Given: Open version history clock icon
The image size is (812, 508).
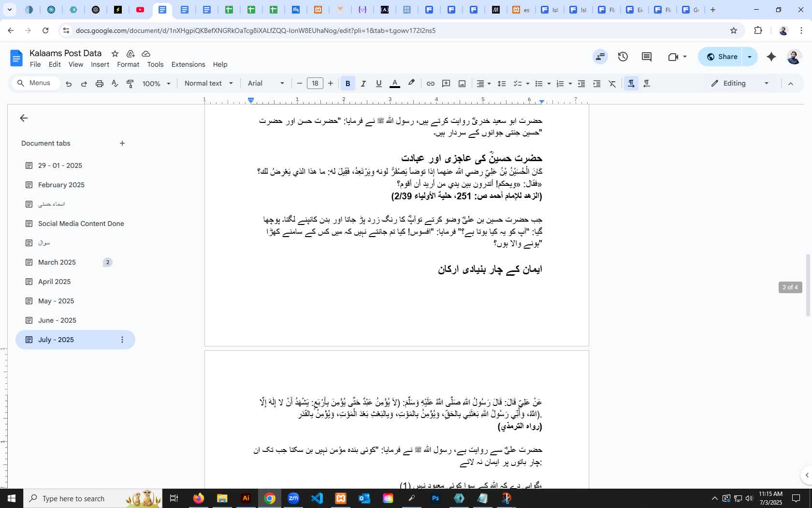Looking at the screenshot, I should (x=623, y=57).
